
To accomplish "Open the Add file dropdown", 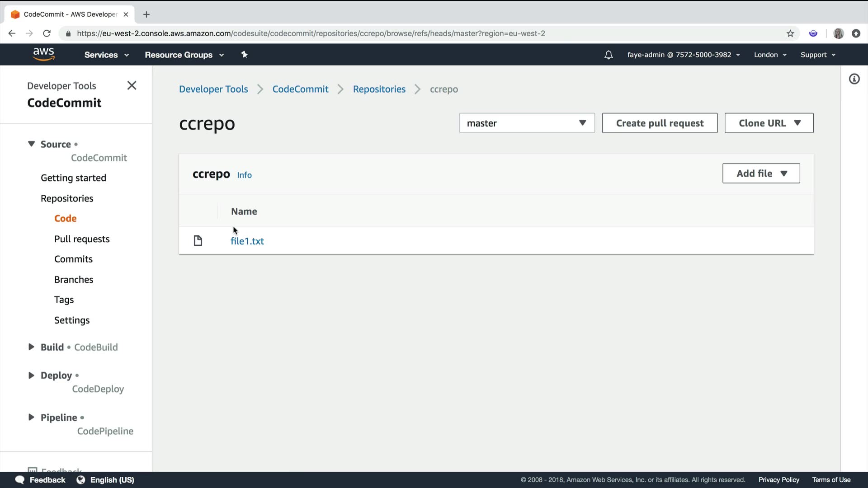I will [x=761, y=174].
